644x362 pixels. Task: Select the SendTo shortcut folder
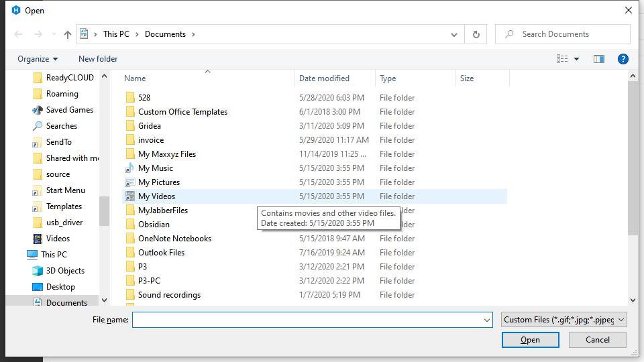52,142
